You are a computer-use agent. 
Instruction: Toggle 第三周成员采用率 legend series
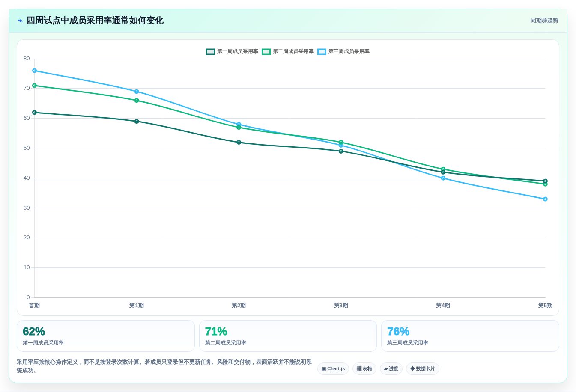pos(343,51)
